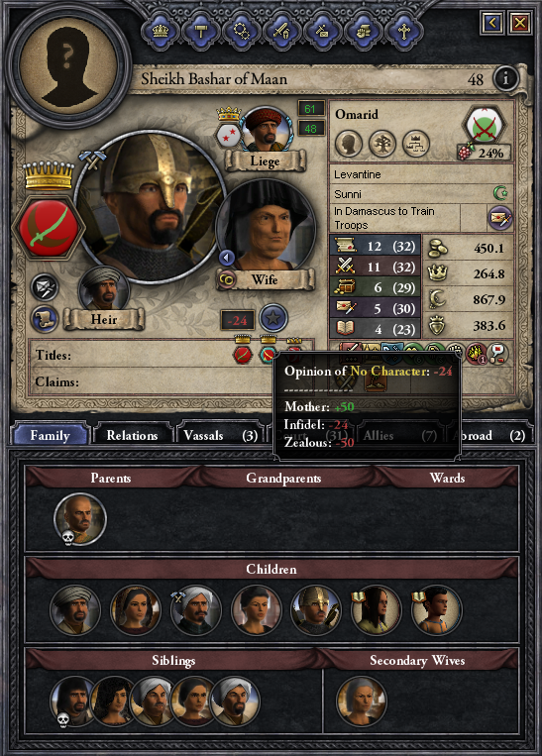The height and width of the screenshot is (756, 542).
Task: Open the crown realm icon at top
Action: pos(161,32)
